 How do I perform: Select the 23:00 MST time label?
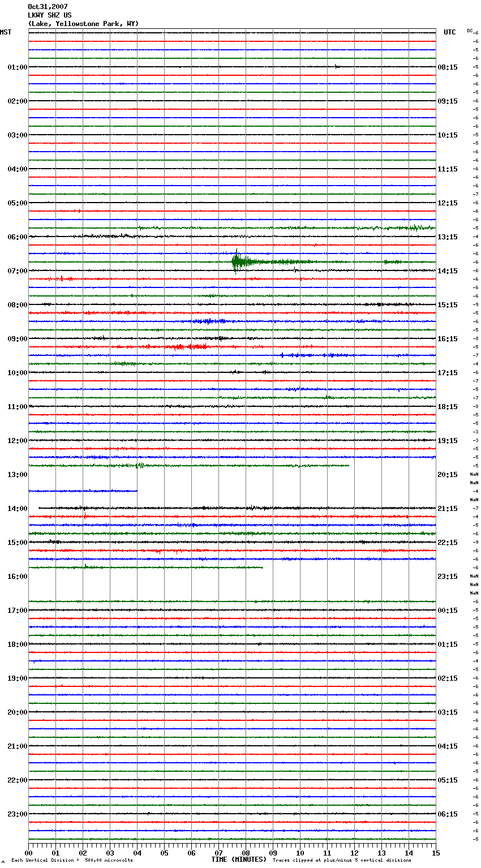click(18, 814)
